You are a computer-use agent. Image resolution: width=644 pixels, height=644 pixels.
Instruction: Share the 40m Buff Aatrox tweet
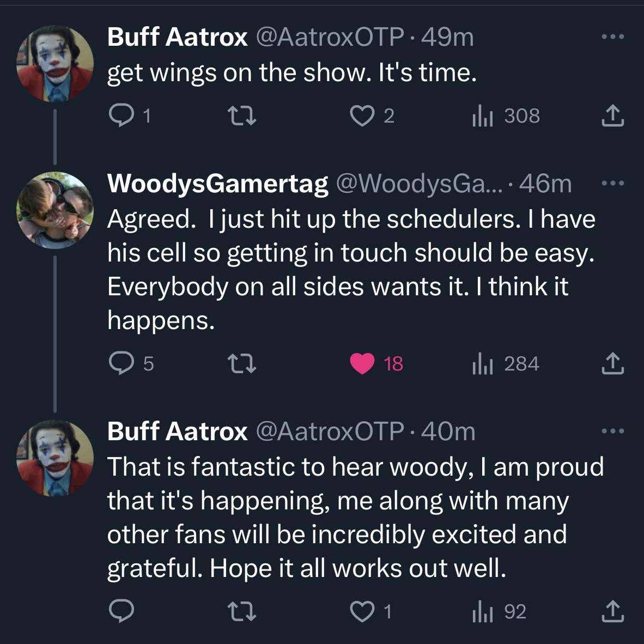click(x=612, y=612)
